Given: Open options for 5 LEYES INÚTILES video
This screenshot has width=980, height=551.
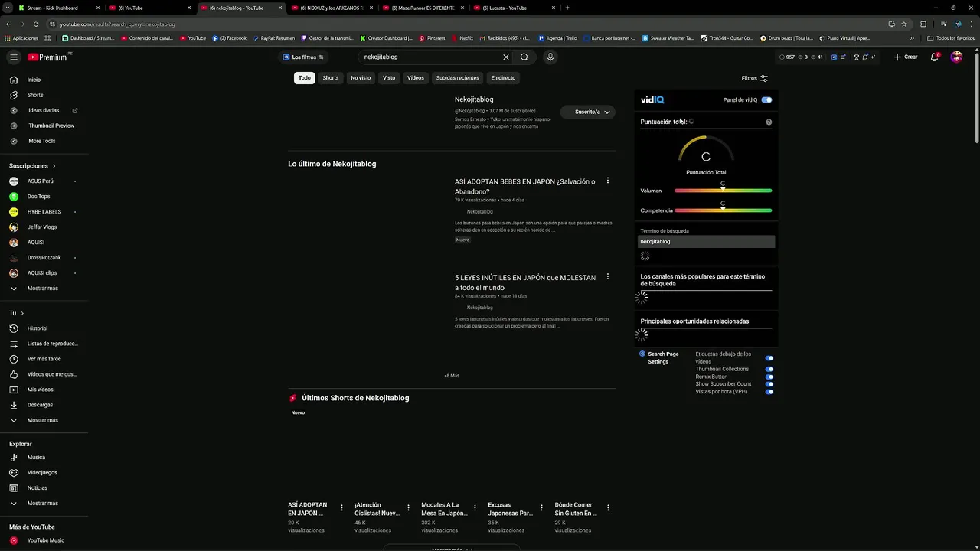Looking at the screenshot, I should [608, 277].
